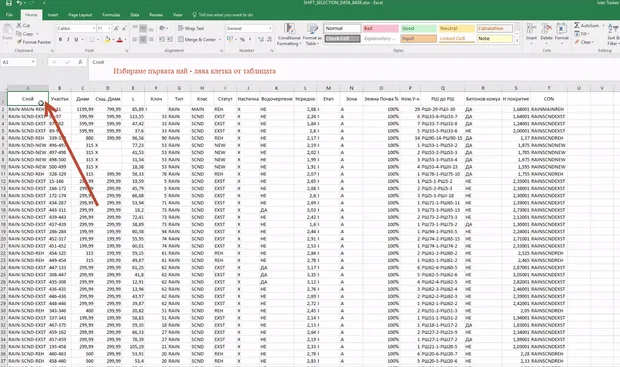Click the Insert Function fx icon

pyautogui.click(x=80, y=62)
